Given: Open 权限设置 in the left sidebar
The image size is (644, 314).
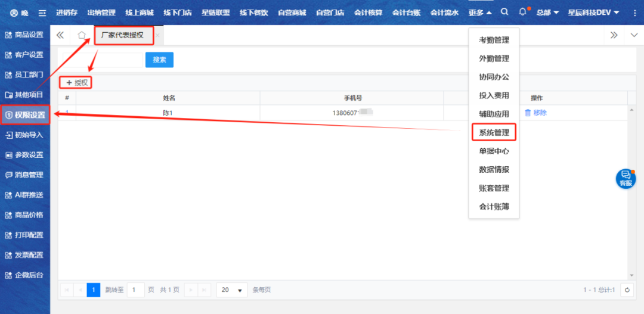Looking at the screenshot, I should point(25,115).
